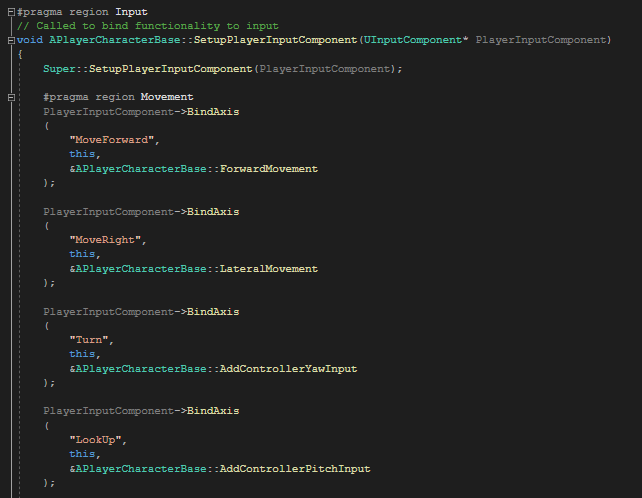Click the 'Turn' string literal
Viewport: 642px width, 498px height.
92,340
